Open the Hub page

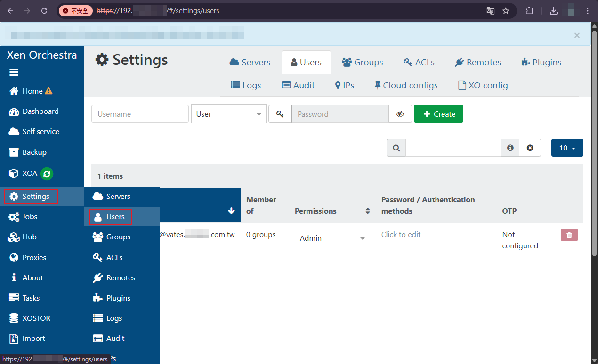pyautogui.click(x=23, y=237)
